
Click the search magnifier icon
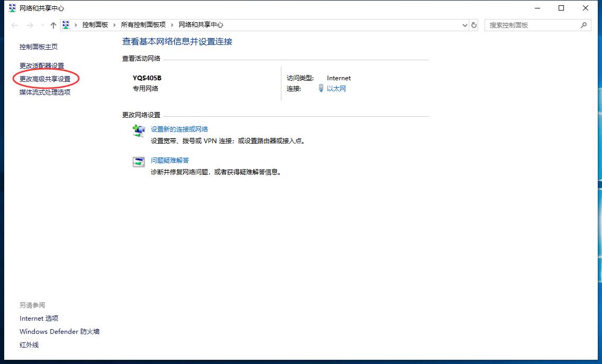tap(583, 25)
